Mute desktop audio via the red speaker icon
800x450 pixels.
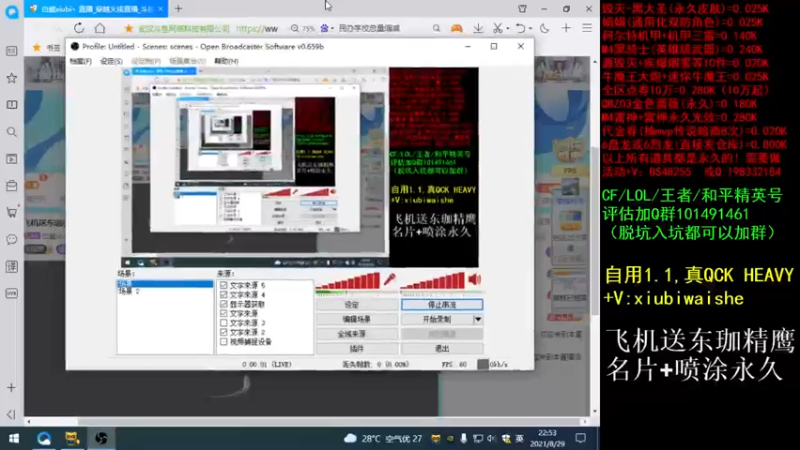tap(474, 279)
